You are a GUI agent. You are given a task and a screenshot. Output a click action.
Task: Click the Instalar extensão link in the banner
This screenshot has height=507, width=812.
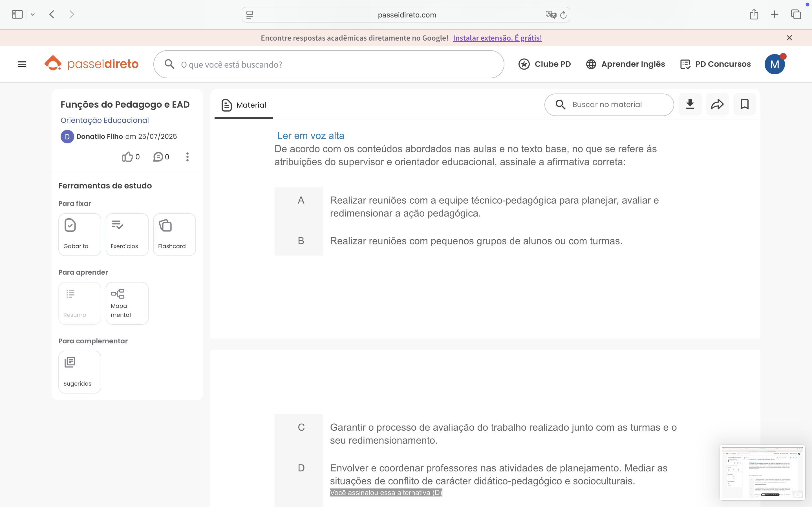(497, 38)
